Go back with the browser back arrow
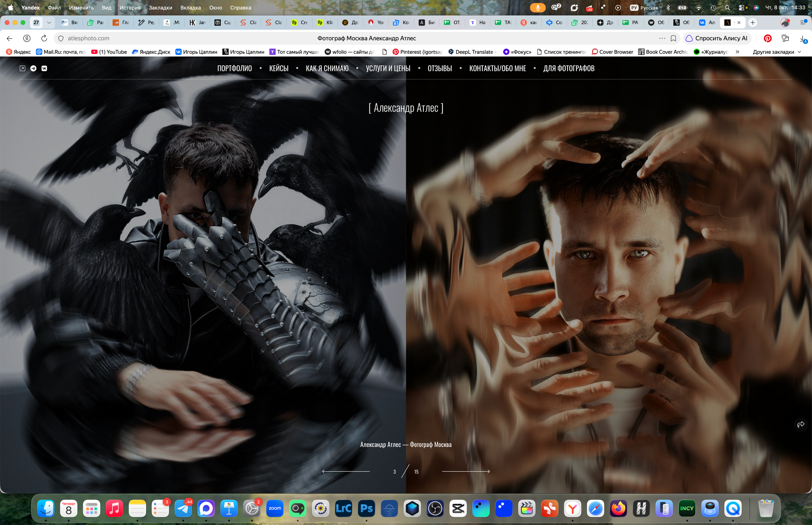Image resolution: width=812 pixels, height=525 pixels. (x=10, y=38)
